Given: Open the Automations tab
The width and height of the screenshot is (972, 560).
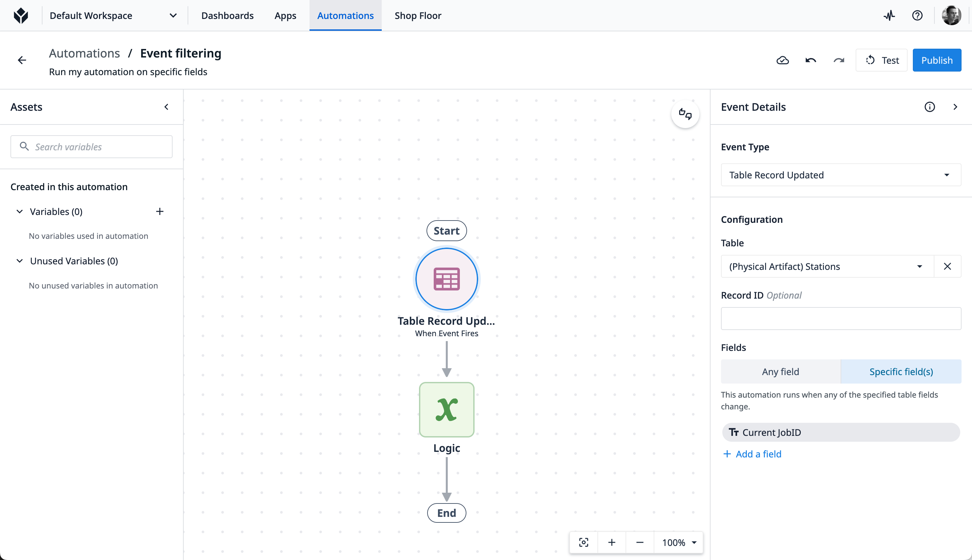Looking at the screenshot, I should tap(345, 15).
